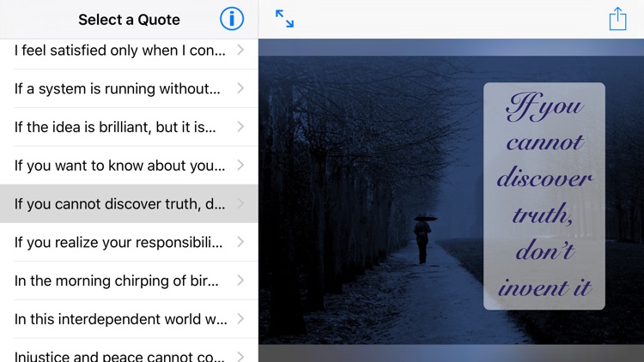Tap the quote card 'If you cannot discover truth'

click(544, 196)
